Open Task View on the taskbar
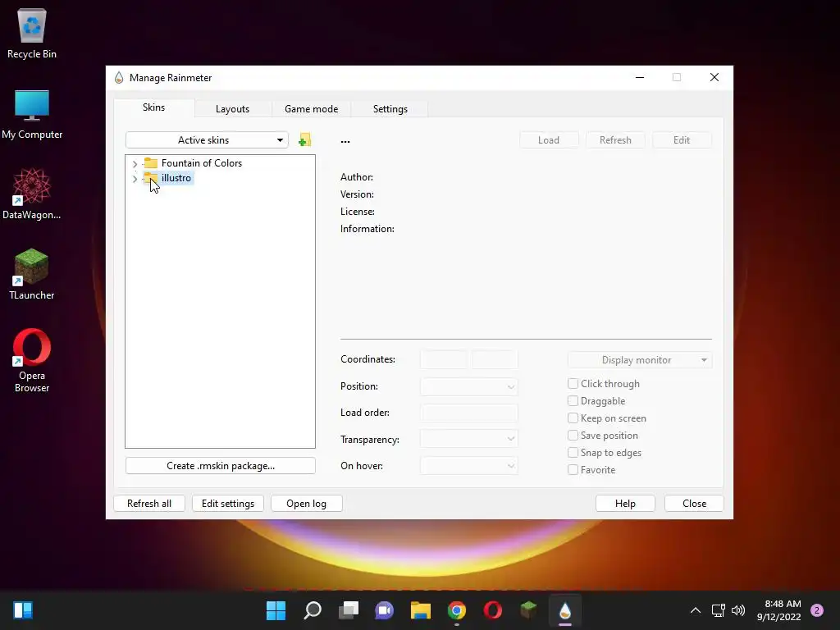Image resolution: width=840 pixels, height=630 pixels. click(x=349, y=610)
